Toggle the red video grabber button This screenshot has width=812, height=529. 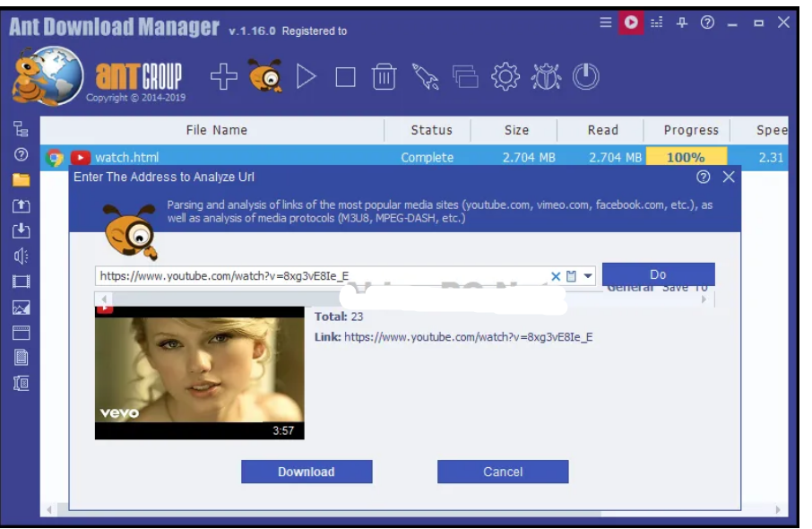[631, 22]
